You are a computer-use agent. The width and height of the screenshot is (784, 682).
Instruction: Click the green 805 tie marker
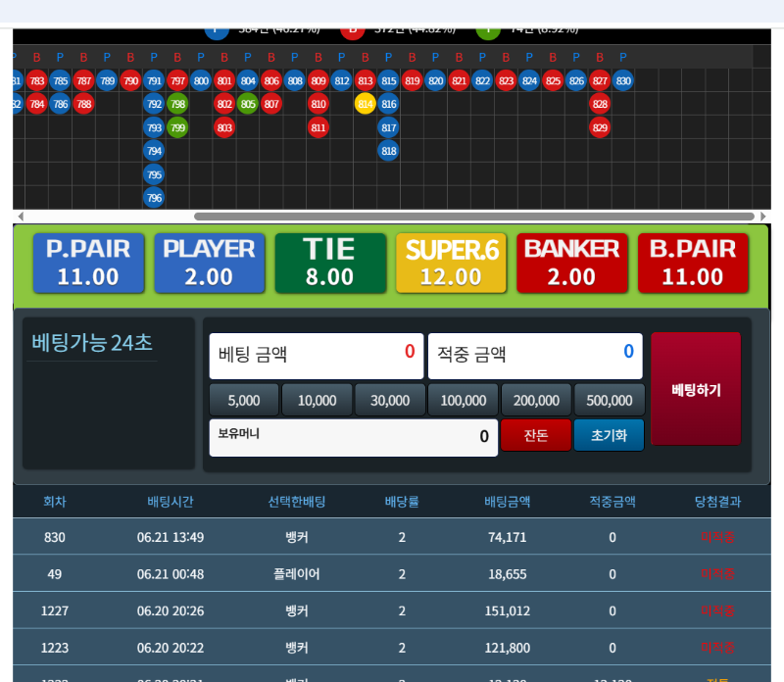tap(248, 104)
